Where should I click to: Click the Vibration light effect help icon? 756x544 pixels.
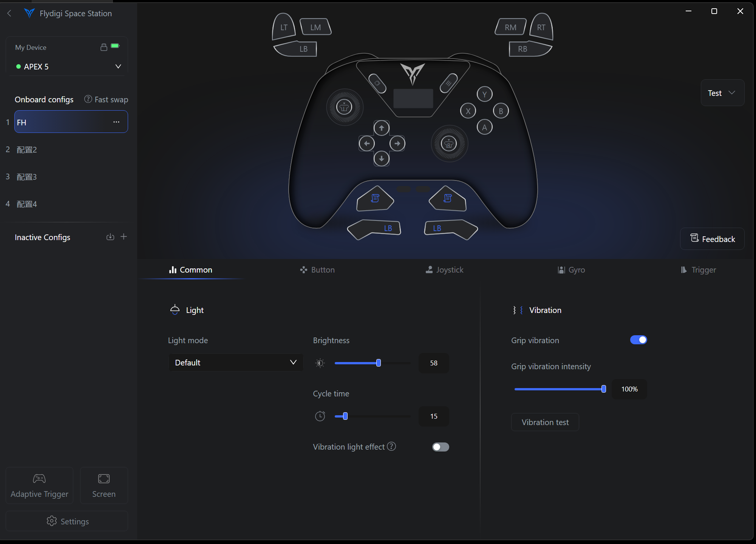pos(392,447)
